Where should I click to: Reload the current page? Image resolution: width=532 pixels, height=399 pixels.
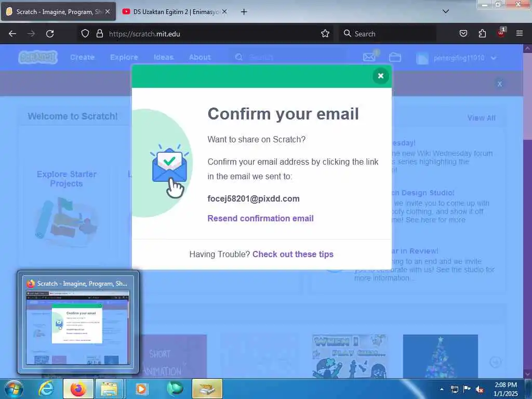(x=50, y=34)
